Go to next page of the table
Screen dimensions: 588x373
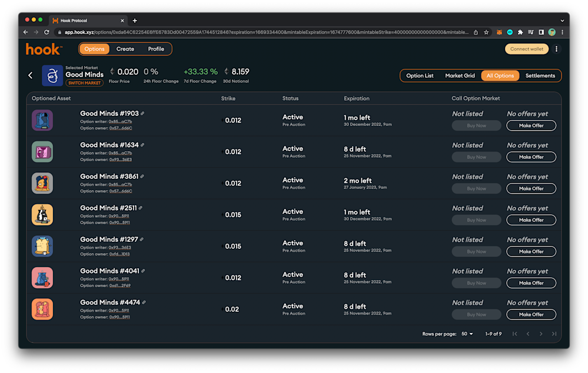tap(541, 334)
